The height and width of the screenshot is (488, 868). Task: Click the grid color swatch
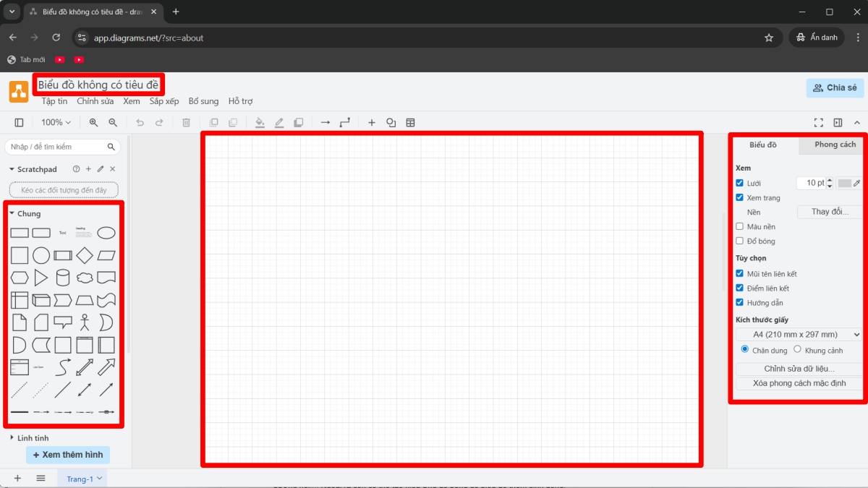tap(844, 184)
